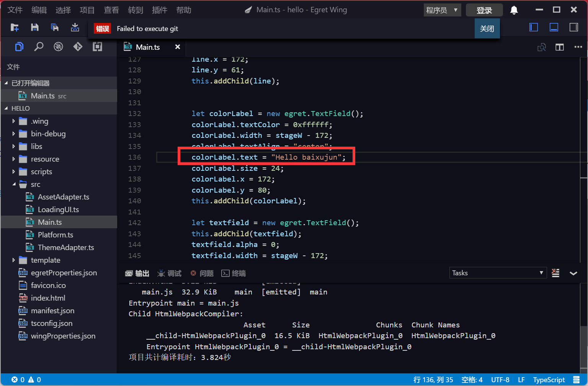Open the 查看 menu
Viewport: 588px width, 386px height.
pyautogui.click(x=111, y=10)
